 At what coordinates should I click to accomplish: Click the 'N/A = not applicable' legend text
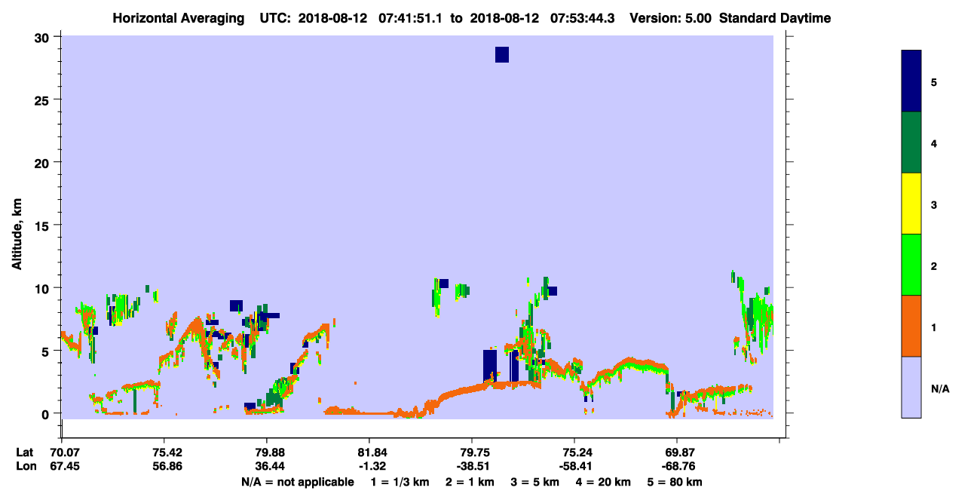[297, 482]
